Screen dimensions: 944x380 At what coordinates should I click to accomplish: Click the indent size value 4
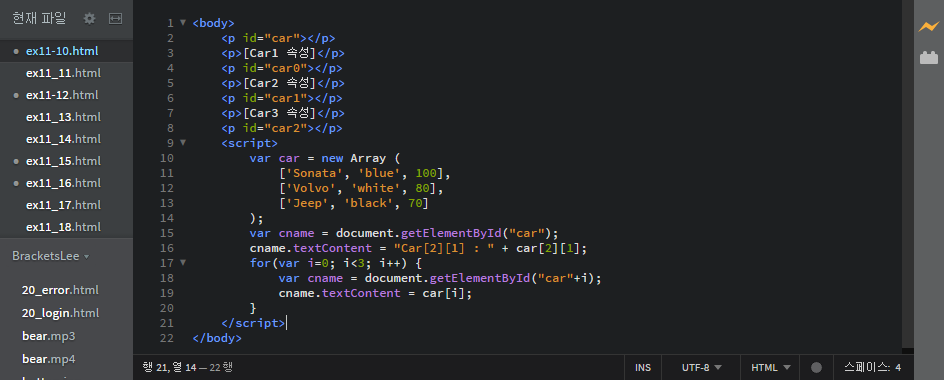[898, 367]
